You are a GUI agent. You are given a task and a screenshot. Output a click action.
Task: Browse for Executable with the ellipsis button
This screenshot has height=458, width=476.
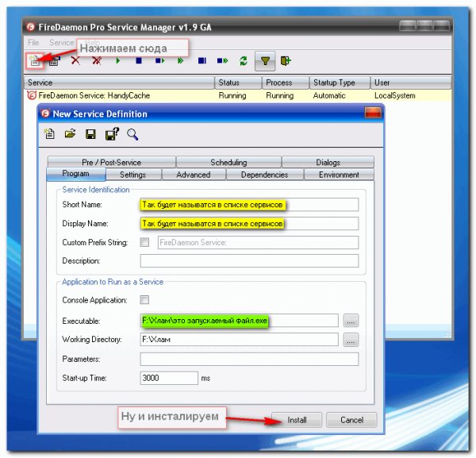click(x=351, y=321)
